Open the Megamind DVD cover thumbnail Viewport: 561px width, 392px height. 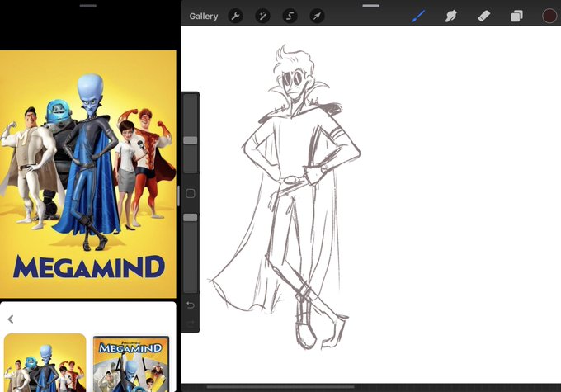tap(131, 363)
